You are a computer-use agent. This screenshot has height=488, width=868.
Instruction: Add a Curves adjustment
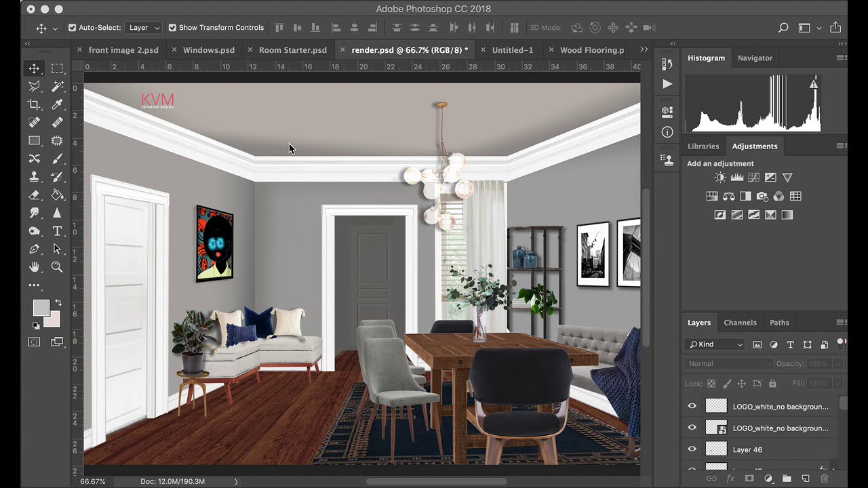[x=754, y=178]
